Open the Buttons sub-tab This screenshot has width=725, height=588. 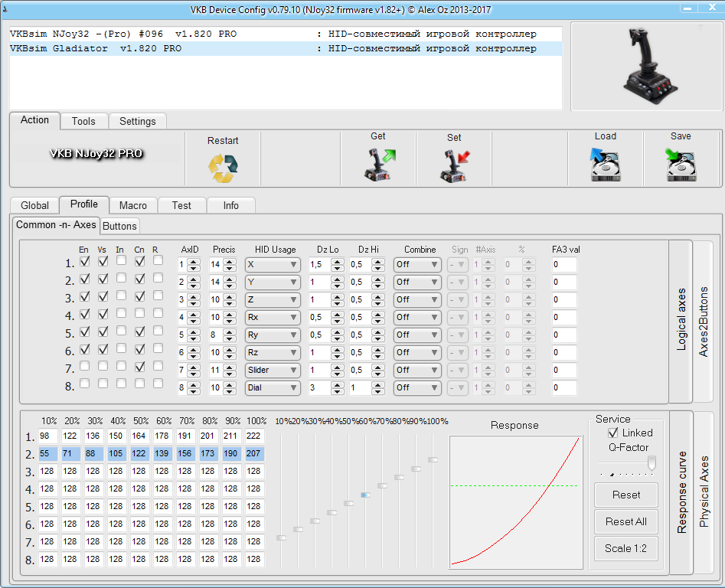pyautogui.click(x=119, y=226)
